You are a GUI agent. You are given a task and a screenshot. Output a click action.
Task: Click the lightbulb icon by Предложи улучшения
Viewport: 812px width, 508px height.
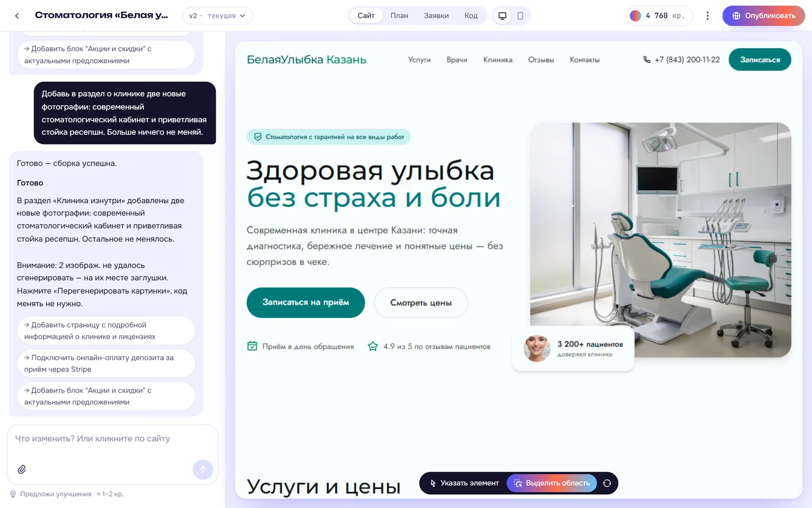pos(13,494)
